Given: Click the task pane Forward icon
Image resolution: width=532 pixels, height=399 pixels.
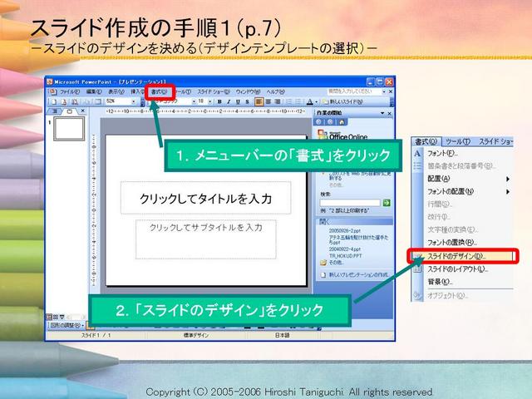Looking at the screenshot, I should pos(330,122).
